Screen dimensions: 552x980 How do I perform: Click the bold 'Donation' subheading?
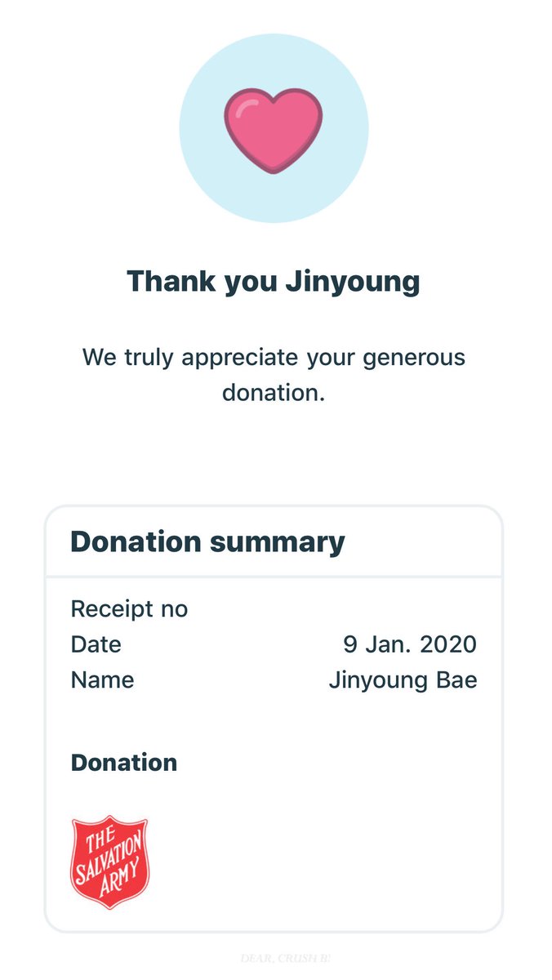(x=124, y=763)
